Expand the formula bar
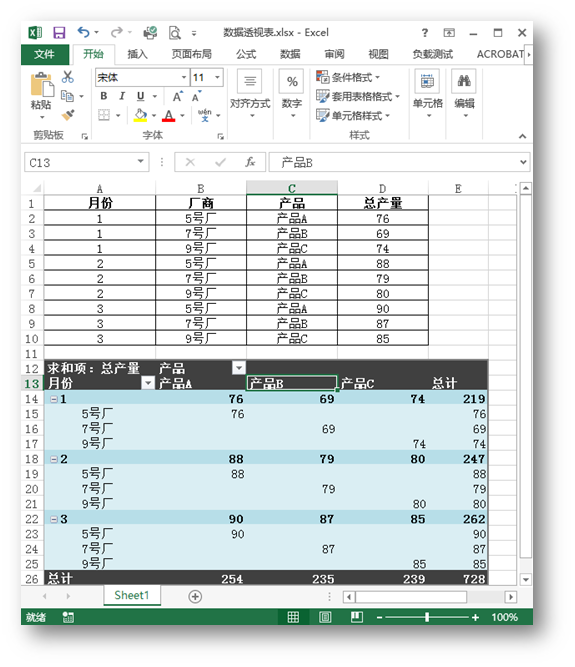Screen dimensions: 575x667 [523, 162]
